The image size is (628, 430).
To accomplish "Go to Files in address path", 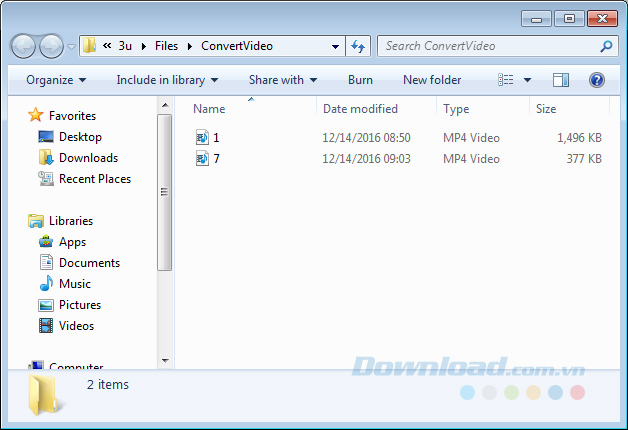I will click(x=166, y=46).
